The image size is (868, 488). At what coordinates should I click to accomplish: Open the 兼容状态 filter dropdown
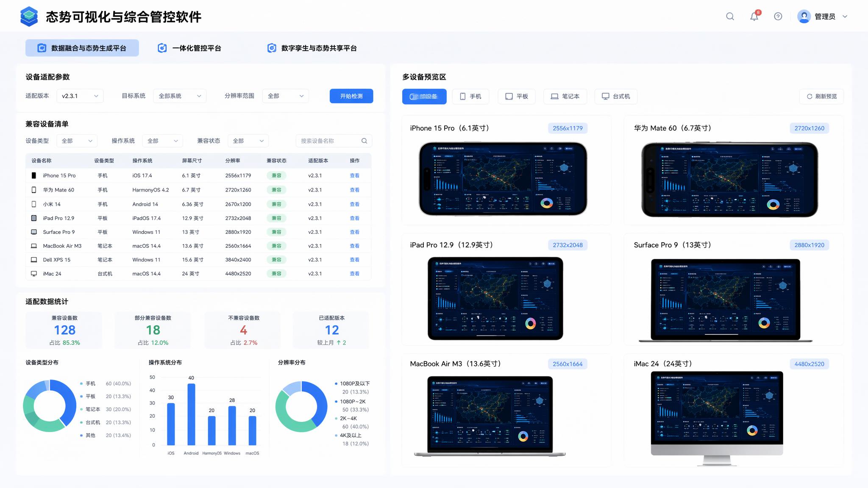tap(248, 141)
